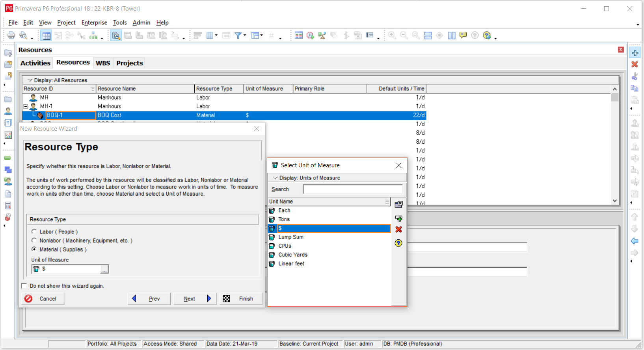
Task: Open the help toolbar overflow arrow
Action: click(x=495, y=38)
